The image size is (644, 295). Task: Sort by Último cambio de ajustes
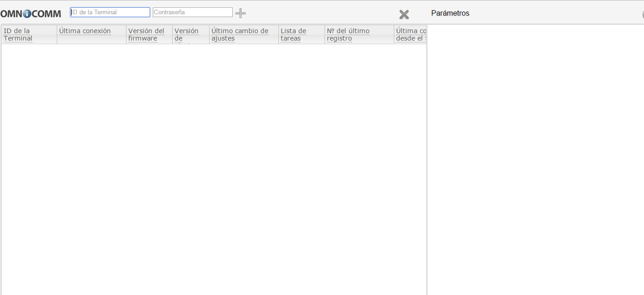[x=240, y=35]
